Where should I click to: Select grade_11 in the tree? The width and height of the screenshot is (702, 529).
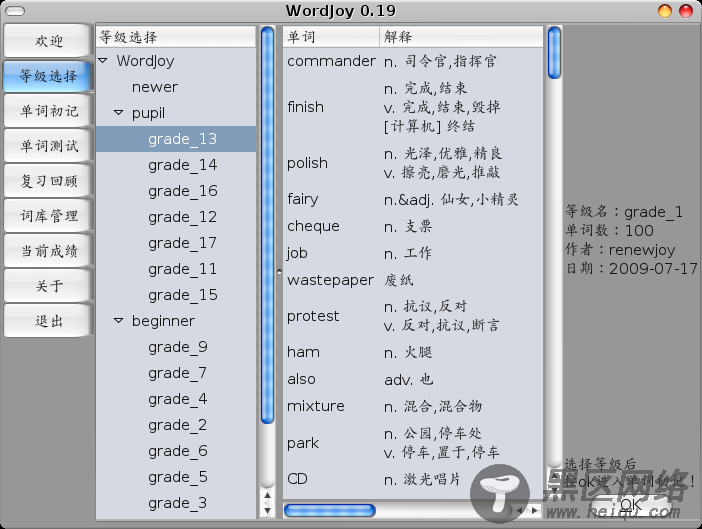(x=176, y=269)
